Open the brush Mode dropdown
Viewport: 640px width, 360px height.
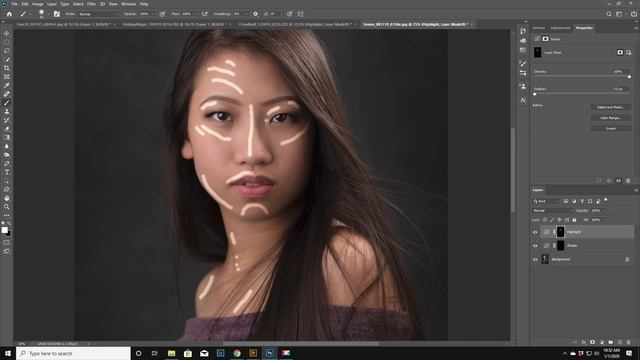click(98, 14)
